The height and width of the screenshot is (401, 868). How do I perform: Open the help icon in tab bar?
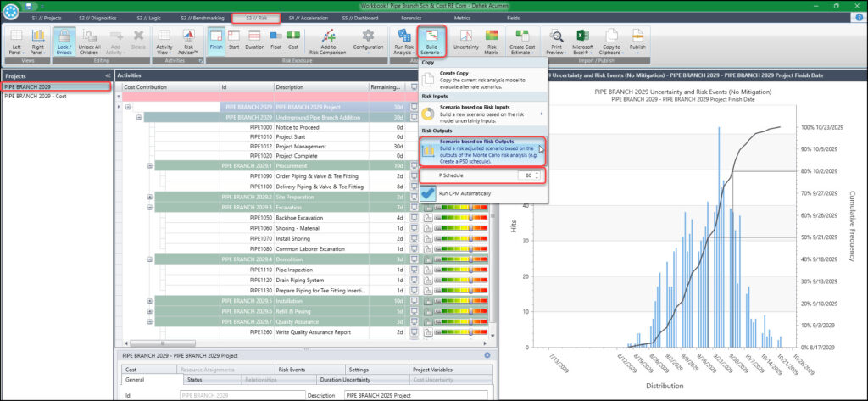[x=860, y=18]
